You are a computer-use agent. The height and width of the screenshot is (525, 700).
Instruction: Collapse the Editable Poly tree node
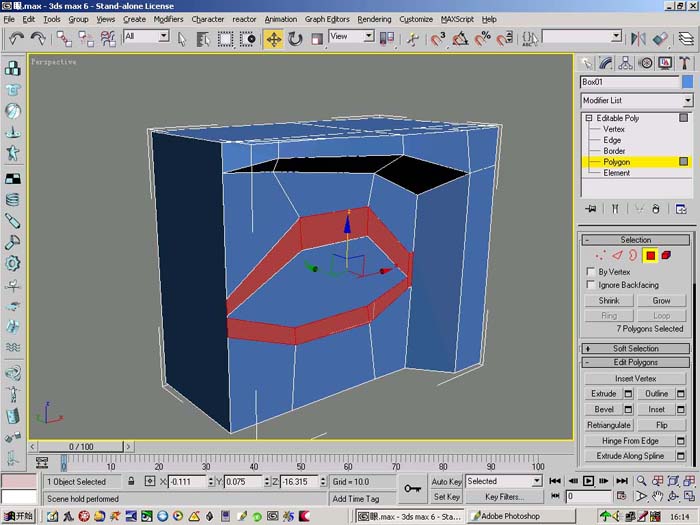589,118
